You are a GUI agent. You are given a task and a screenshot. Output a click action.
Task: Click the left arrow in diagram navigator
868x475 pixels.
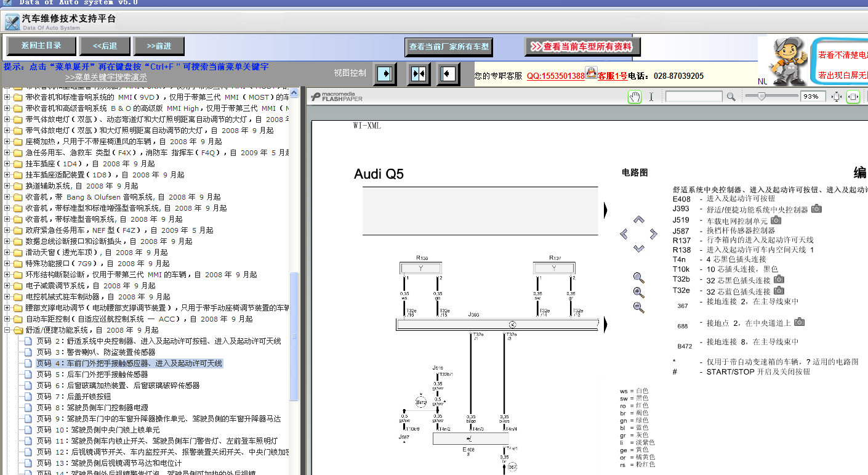point(624,234)
